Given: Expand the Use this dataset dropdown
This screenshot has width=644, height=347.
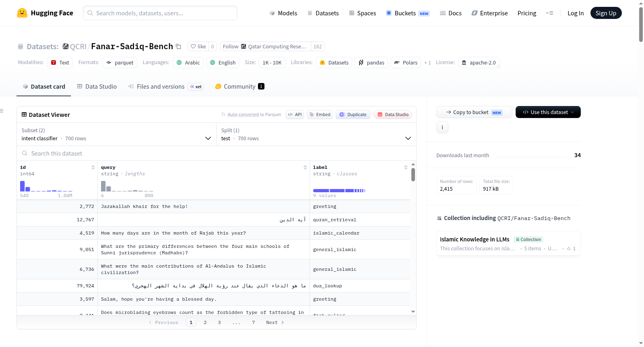Looking at the screenshot, I should click(548, 112).
